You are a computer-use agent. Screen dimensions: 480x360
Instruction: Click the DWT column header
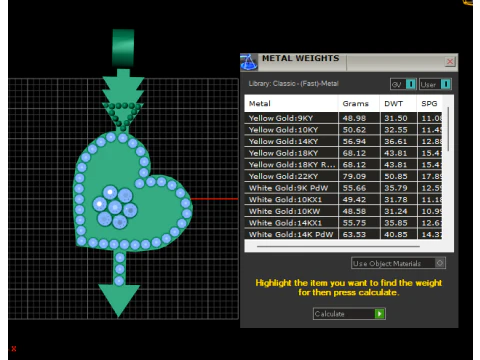click(x=398, y=104)
